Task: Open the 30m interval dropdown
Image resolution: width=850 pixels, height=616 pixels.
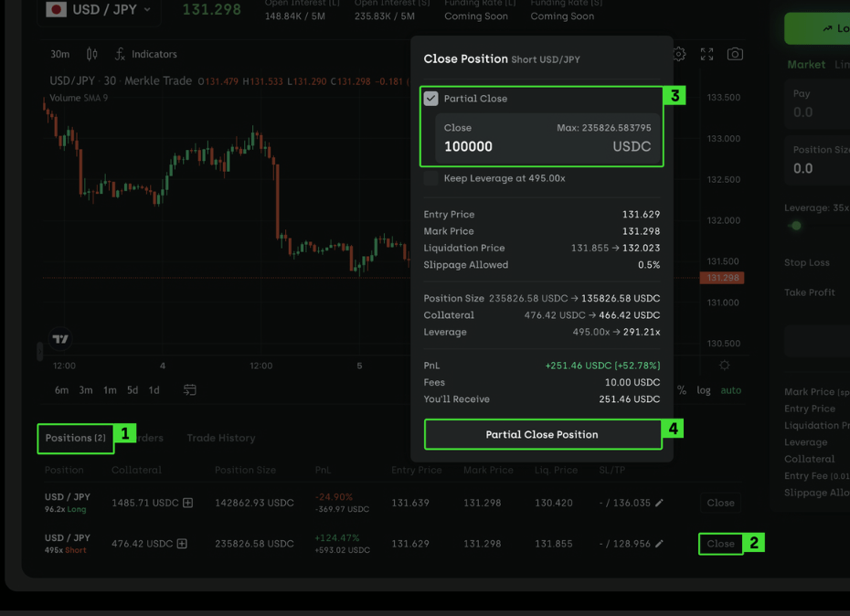Action: pos(60,55)
